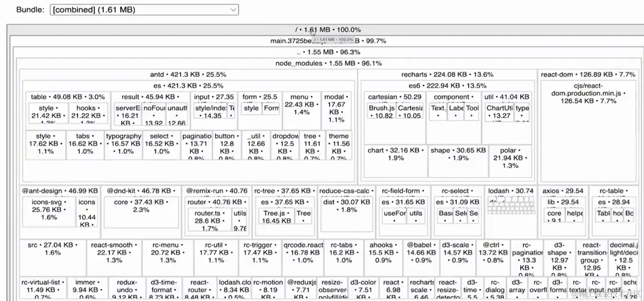Viewport: 644px width, 301px height.
Task: Select the typography 16.57 KB block
Action: [x=123, y=145]
